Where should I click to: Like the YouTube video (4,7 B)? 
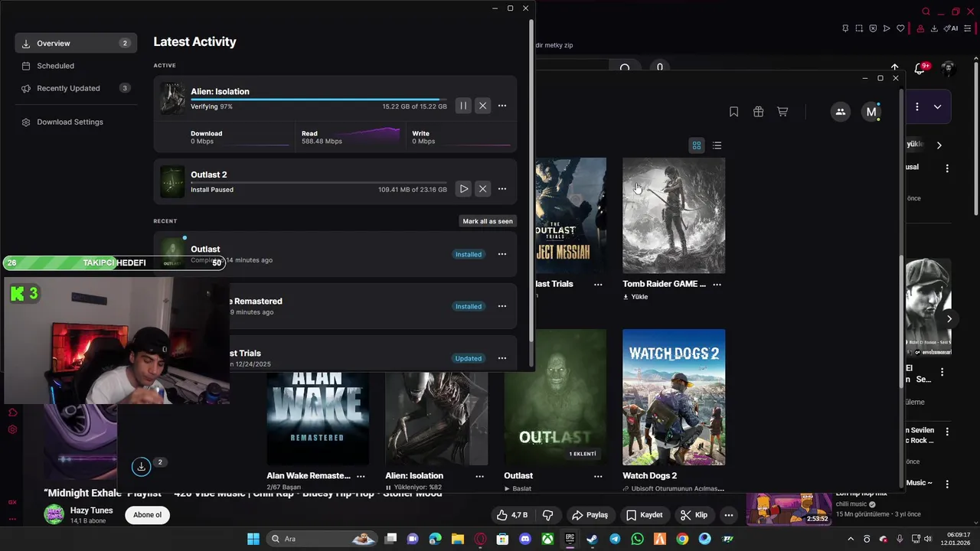[512, 515]
